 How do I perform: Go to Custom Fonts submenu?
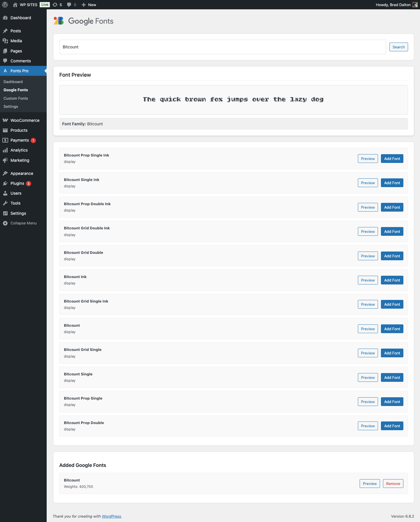pyautogui.click(x=16, y=98)
